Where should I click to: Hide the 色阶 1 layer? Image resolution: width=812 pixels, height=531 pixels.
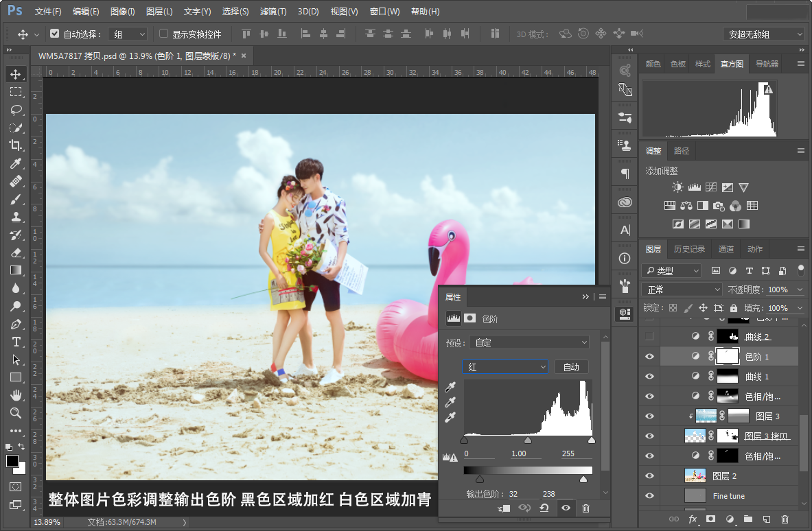[x=649, y=357]
